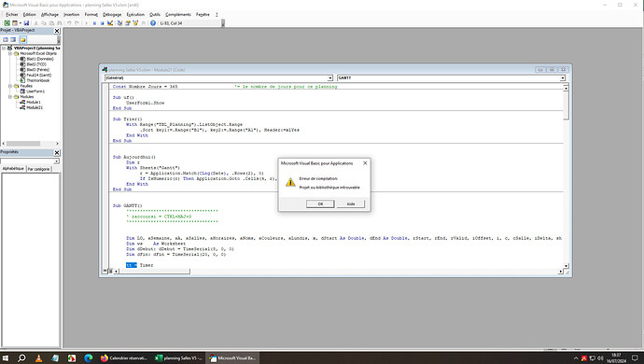Click OK in the compile error dialog
The width and height of the screenshot is (644, 364).
(320, 203)
